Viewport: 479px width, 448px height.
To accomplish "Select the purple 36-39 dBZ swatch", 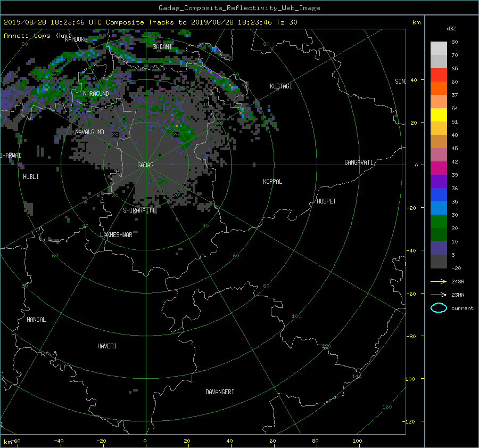I will click(439, 181).
